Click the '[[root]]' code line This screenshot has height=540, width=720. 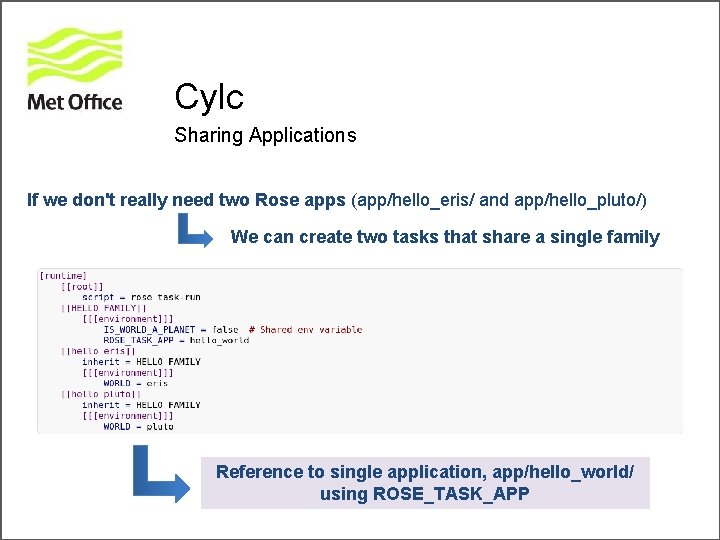(82, 287)
